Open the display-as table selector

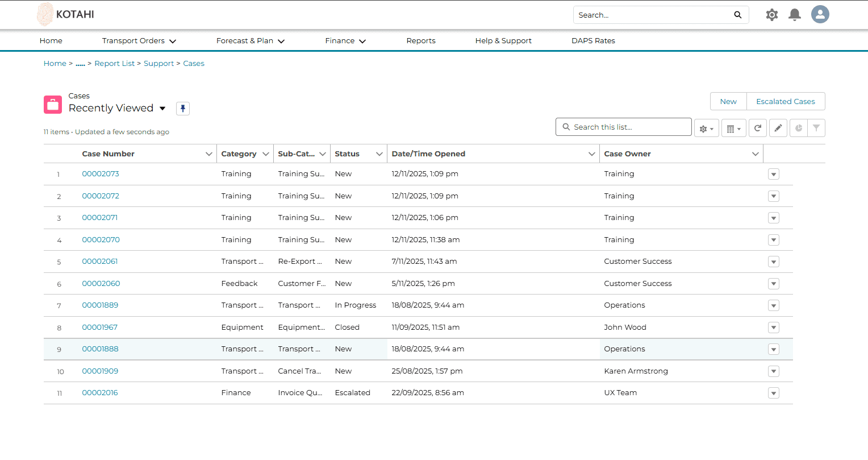tap(734, 129)
